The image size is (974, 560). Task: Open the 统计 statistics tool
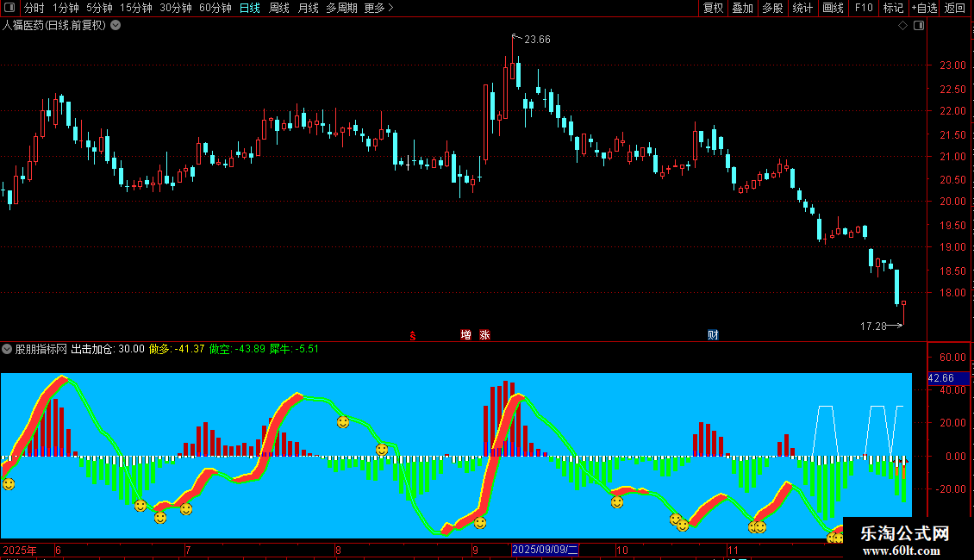(802, 8)
